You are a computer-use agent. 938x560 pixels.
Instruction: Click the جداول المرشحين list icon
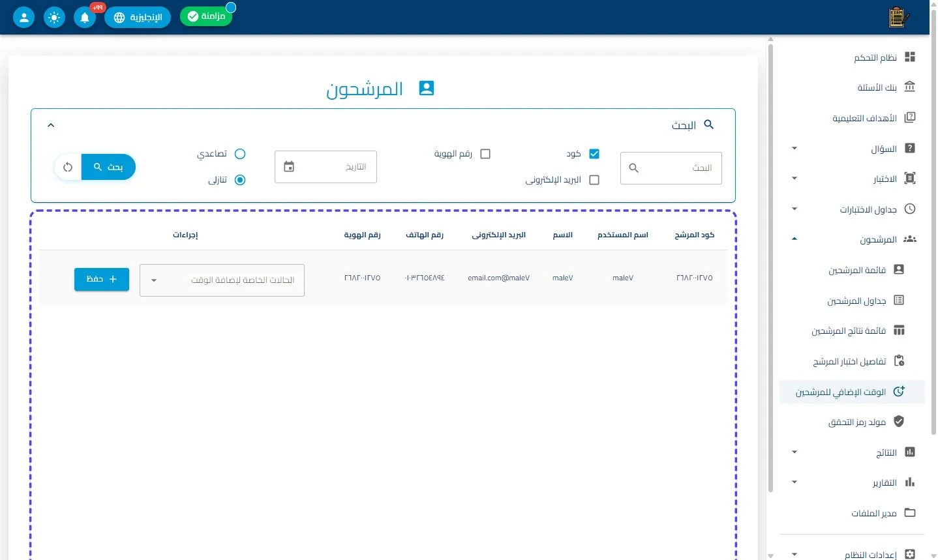(x=899, y=300)
